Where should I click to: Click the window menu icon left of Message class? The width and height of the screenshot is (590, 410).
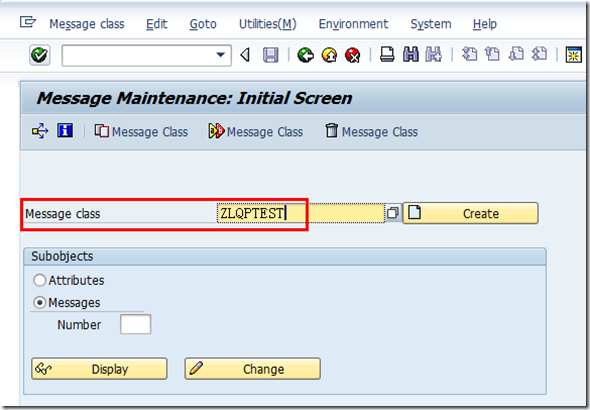(28, 22)
